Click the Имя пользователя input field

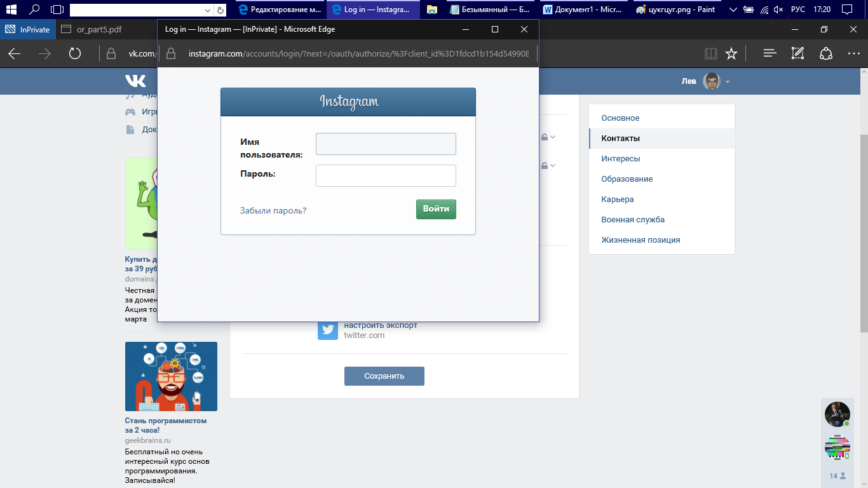click(x=386, y=144)
